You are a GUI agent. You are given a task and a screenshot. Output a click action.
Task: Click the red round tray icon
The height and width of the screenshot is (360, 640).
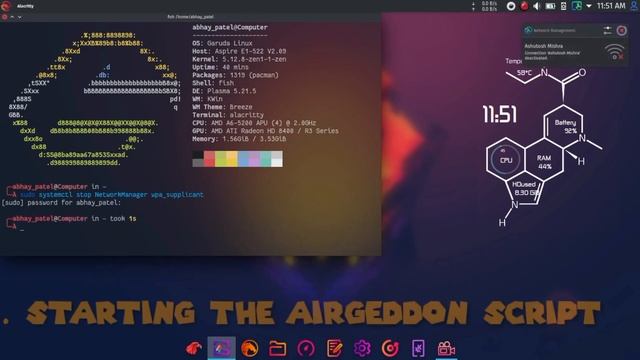click(x=524, y=6)
